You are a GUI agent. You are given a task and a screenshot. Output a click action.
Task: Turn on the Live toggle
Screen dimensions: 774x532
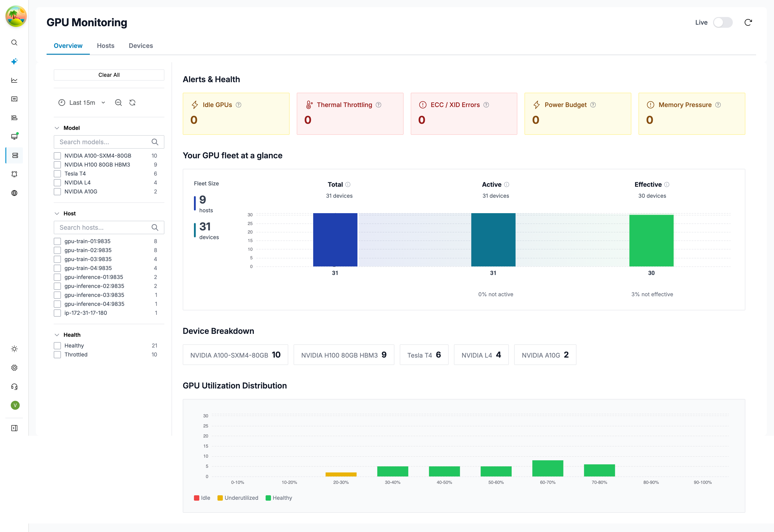click(723, 22)
